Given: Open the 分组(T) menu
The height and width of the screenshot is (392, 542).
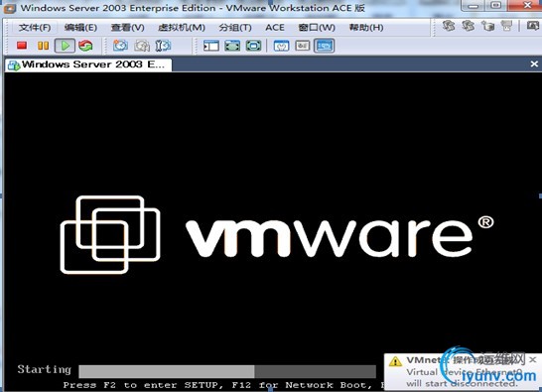Looking at the screenshot, I should pos(235,28).
